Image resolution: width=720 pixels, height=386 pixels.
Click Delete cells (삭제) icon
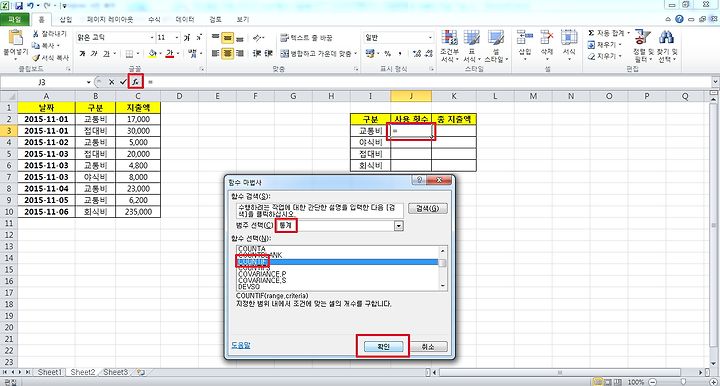[546, 38]
